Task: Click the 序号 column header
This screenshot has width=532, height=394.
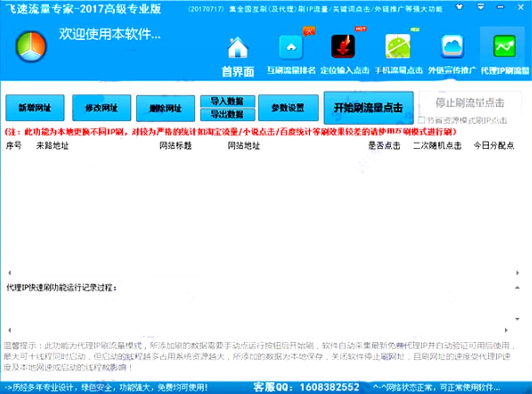Action: click(14, 145)
